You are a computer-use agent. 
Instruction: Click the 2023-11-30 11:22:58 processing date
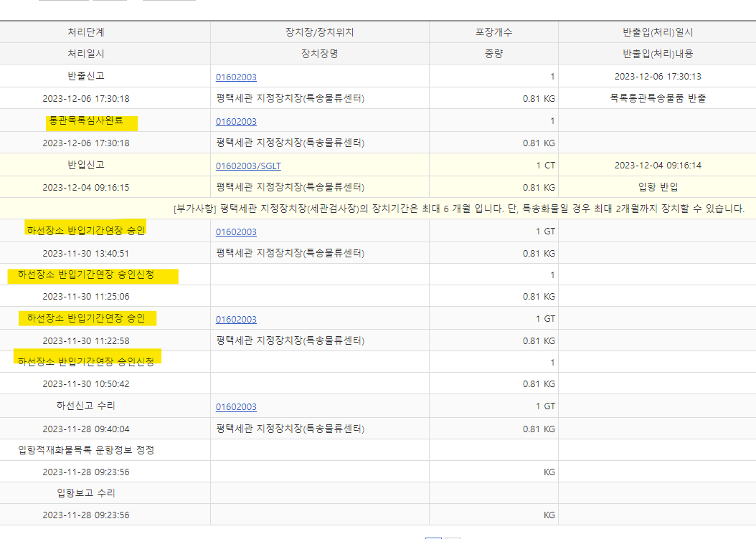[x=86, y=341]
